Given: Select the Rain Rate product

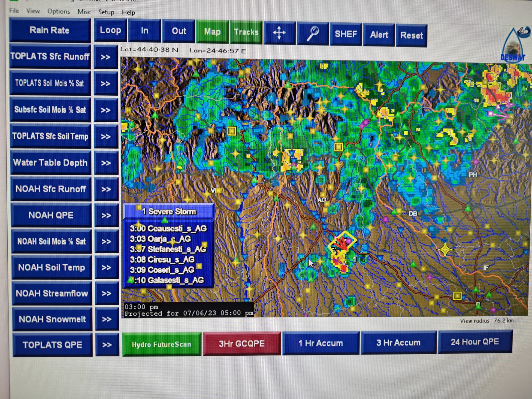Looking at the screenshot, I should pos(50,30).
